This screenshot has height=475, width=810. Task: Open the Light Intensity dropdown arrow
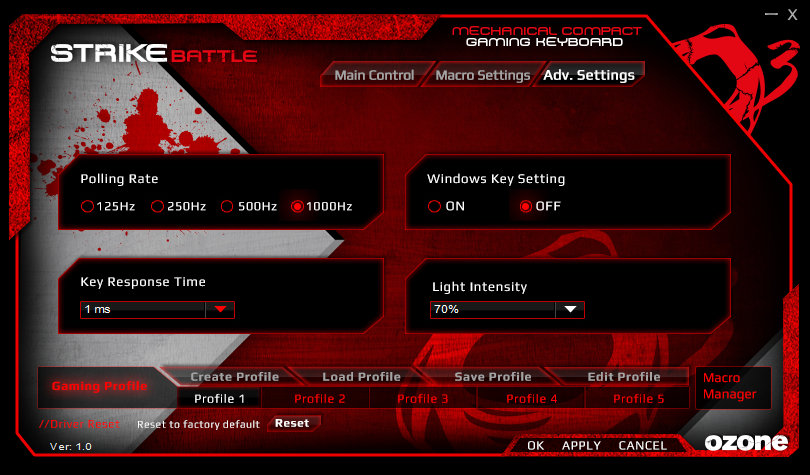coord(570,310)
